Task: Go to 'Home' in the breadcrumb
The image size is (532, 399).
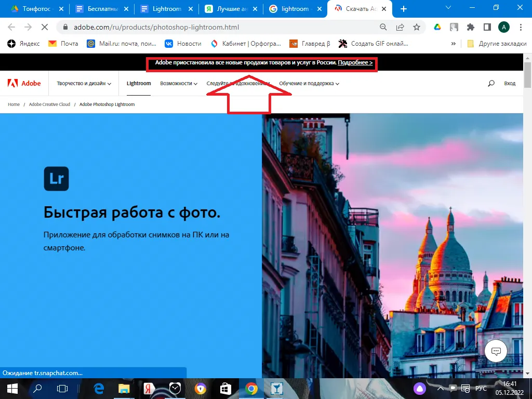Action: click(x=14, y=104)
